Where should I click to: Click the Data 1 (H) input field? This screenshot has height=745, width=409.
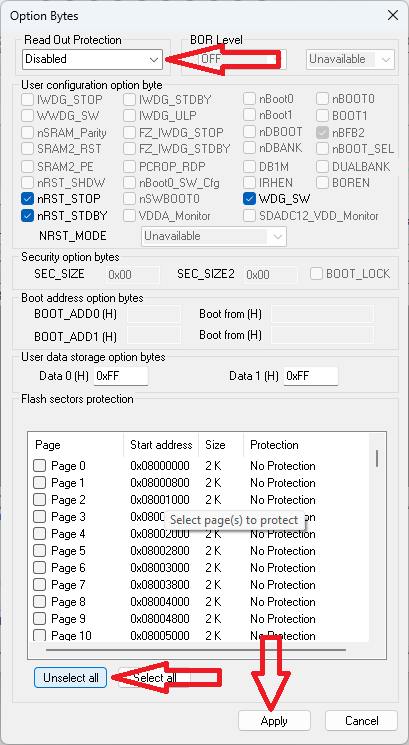click(311, 376)
